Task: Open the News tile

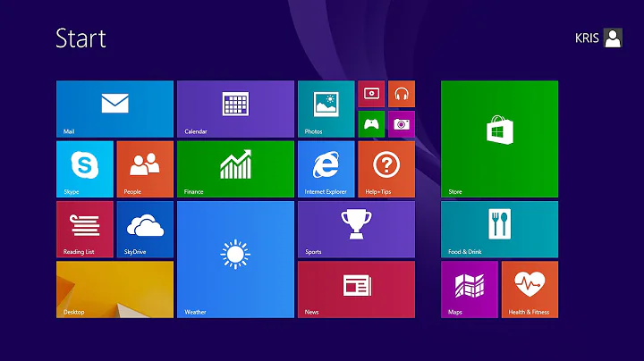Action: (x=356, y=290)
